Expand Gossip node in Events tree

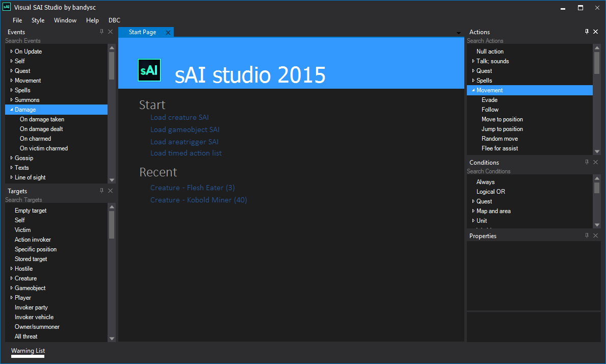[12, 158]
